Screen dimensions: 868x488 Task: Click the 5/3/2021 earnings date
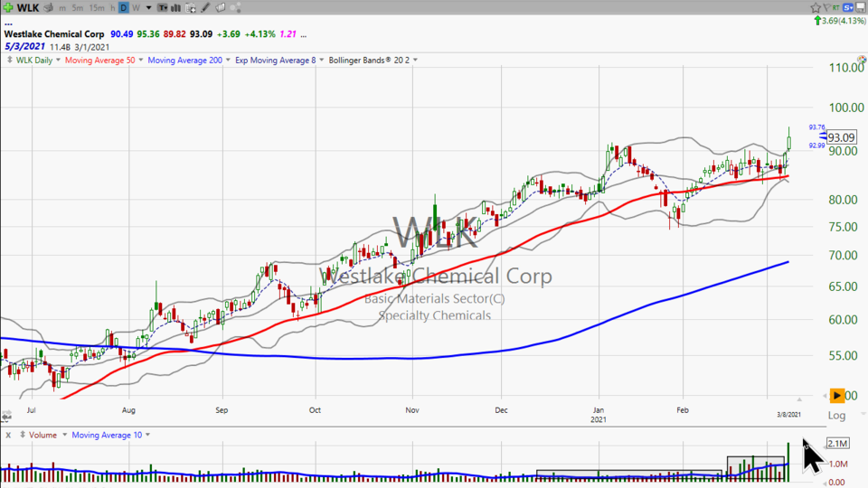point(25,46)
